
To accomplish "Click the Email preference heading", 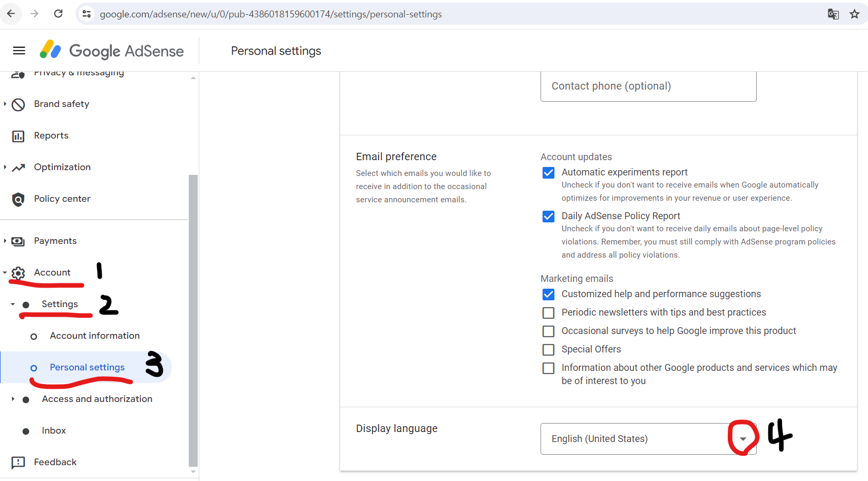I will coord(396,156).
